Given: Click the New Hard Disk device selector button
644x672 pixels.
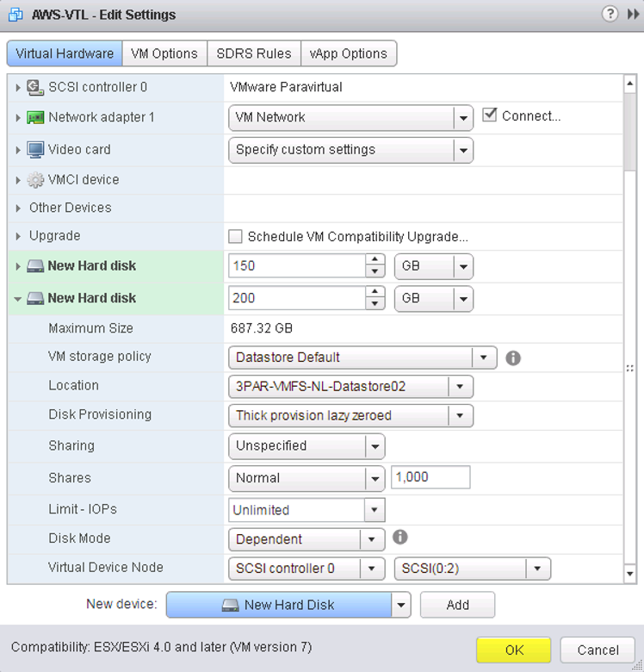Looking at the screenshot, I should click(x=279, y=605).
